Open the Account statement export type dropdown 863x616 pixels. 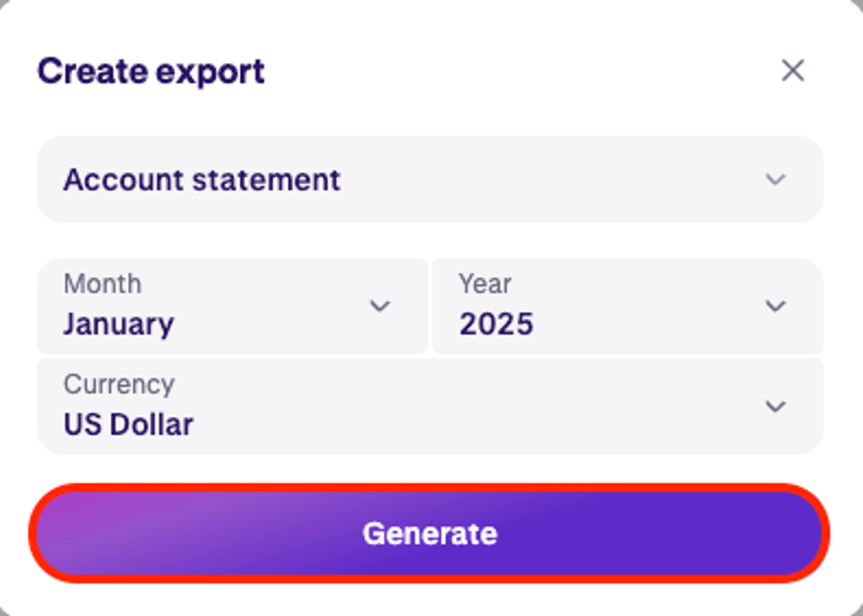click(x=430, y=180)
